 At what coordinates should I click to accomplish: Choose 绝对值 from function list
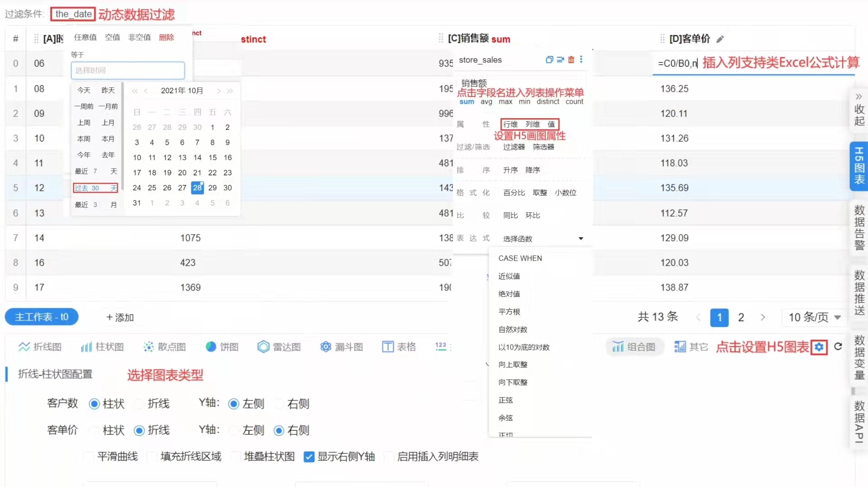[x=509, y=294]
